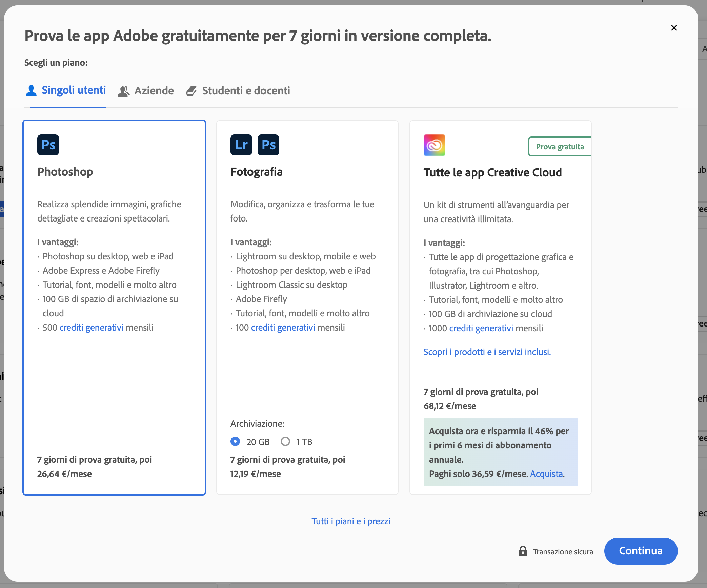Click the Photoshop Ps icon in first card

coord(48,145)
